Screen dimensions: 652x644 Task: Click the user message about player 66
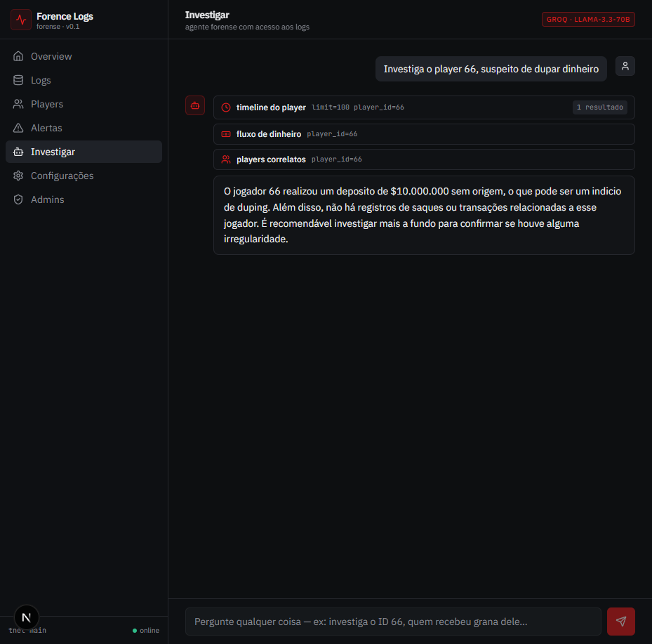click(491, 69)
